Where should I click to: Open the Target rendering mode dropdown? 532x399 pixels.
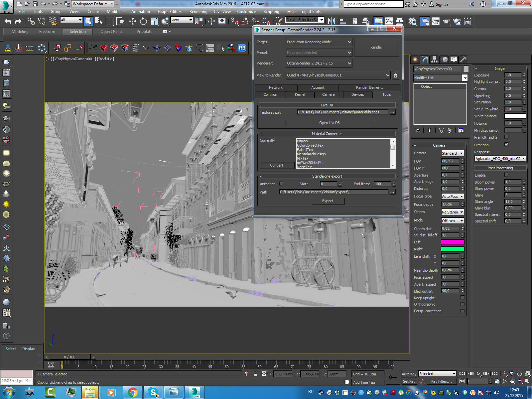point(319,42)
